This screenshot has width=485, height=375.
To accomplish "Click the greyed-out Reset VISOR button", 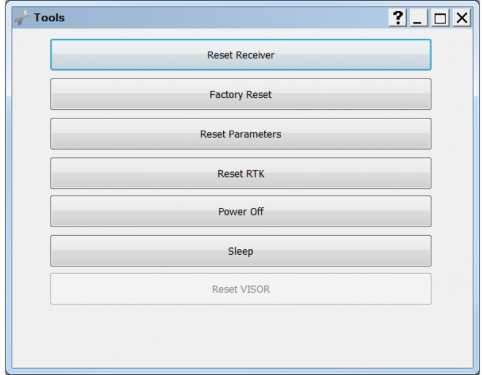I will (x=241, y=289).
